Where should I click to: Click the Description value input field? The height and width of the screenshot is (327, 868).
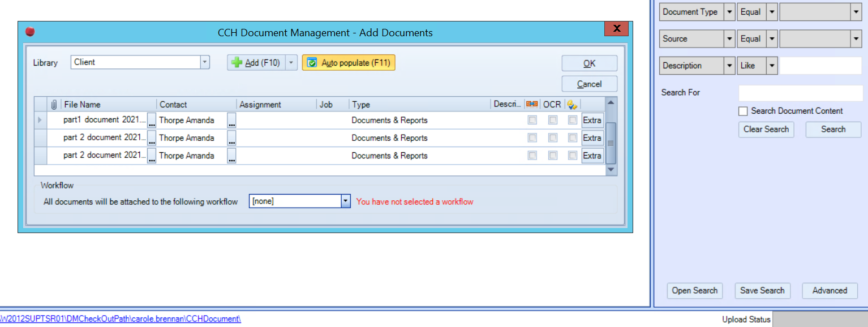[821, 66]
